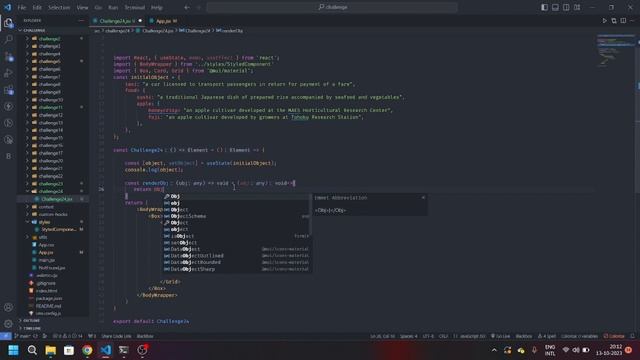640x360 pixels.
Task: Toggle Go Live server in status bar
Action: pos(500,336)
